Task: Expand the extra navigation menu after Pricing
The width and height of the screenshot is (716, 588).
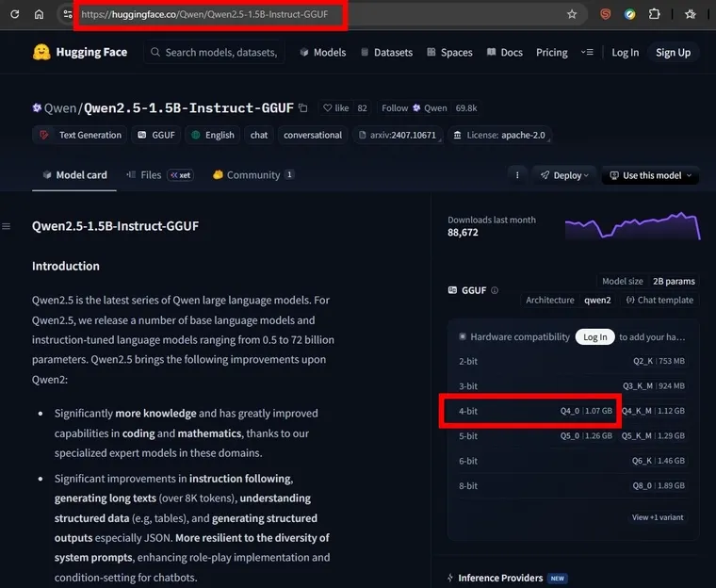Action: [x=588, y=53]
